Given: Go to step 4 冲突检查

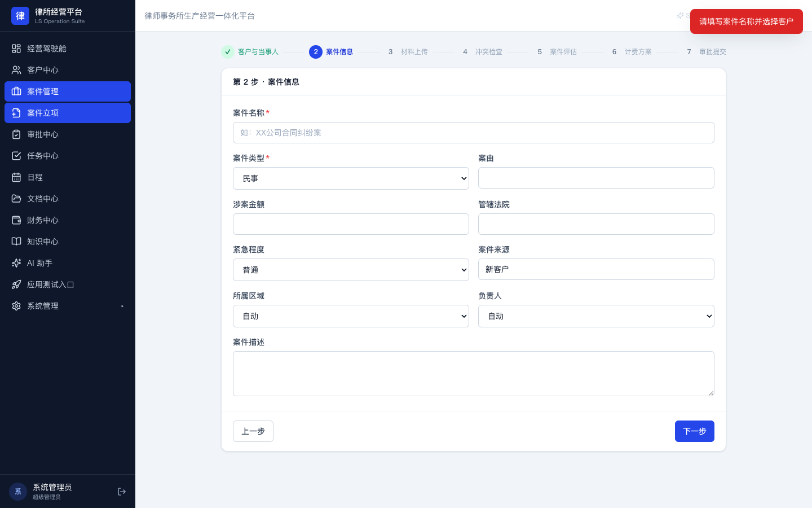Looking at the screenshot, I should click(x=480, y=52).
